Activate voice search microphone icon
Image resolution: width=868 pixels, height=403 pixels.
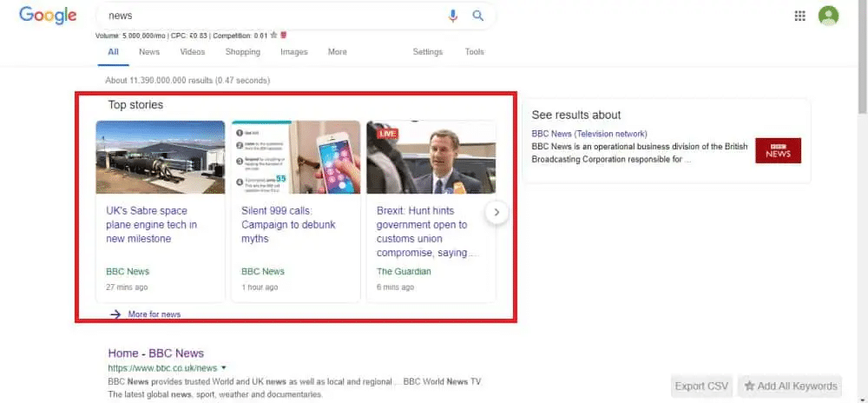(453, 16)
